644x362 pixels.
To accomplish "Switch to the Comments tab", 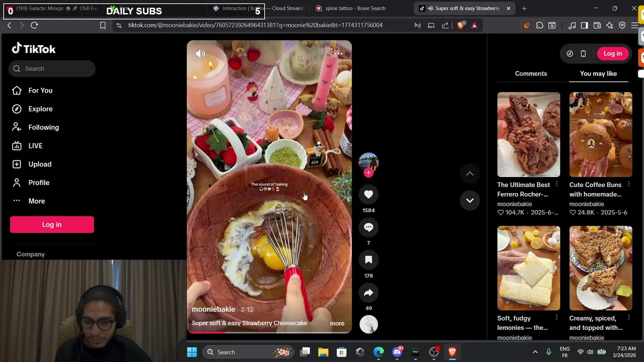I will click(x=531, y=73).
